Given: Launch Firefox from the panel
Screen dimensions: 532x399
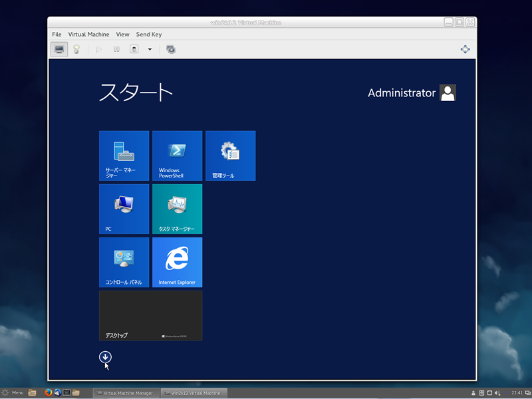Looking at the screenshot, I should [48, 392].
